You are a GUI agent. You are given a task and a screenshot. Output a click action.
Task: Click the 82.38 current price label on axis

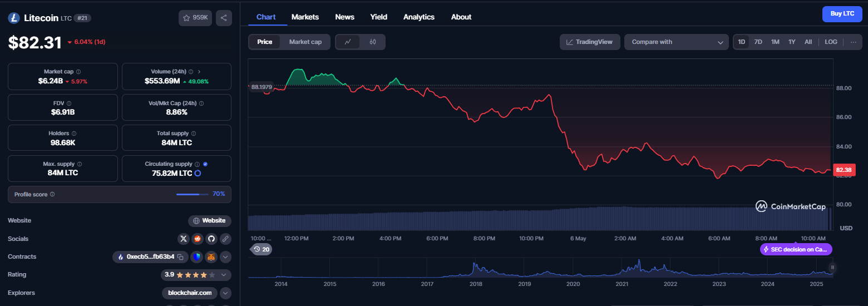coord(844,170)
